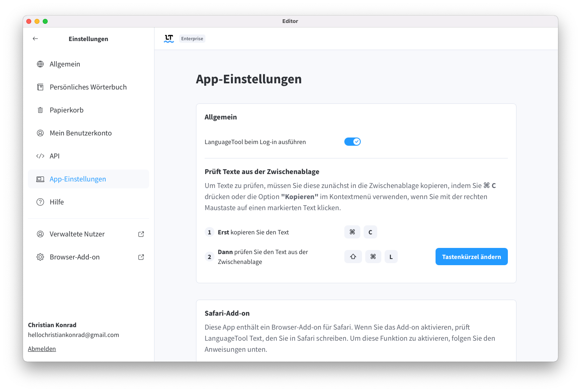This screenshot has width=581, height=392.
Task: Click the name Christian Konrad
Action: (52, 325)
